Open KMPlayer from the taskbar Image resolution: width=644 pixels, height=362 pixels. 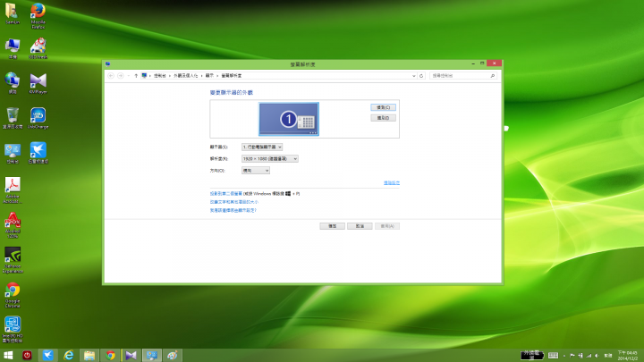click(x=131, y=356)
